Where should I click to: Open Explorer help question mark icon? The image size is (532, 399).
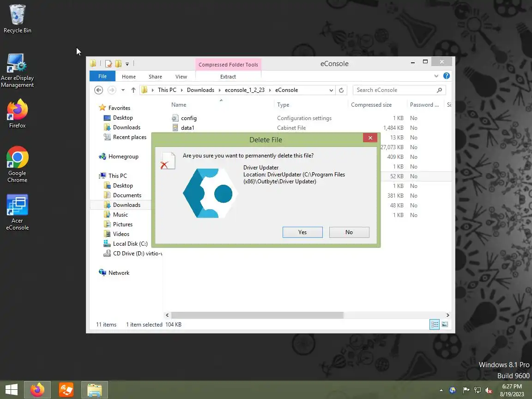click(x=447, y=76)
